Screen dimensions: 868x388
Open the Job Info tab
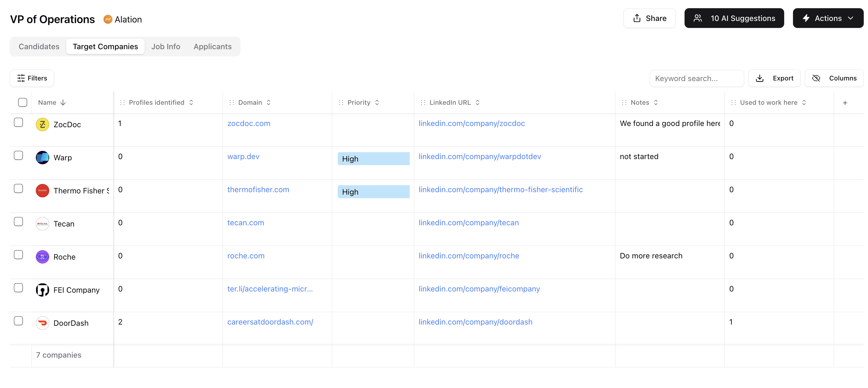point(166,46)
